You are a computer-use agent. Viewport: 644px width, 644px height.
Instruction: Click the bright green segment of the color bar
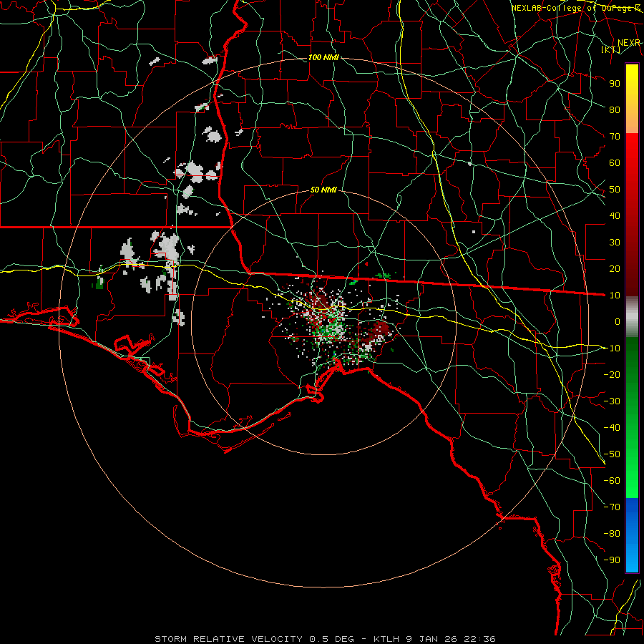pyautogui.click(x=632, y=472)
